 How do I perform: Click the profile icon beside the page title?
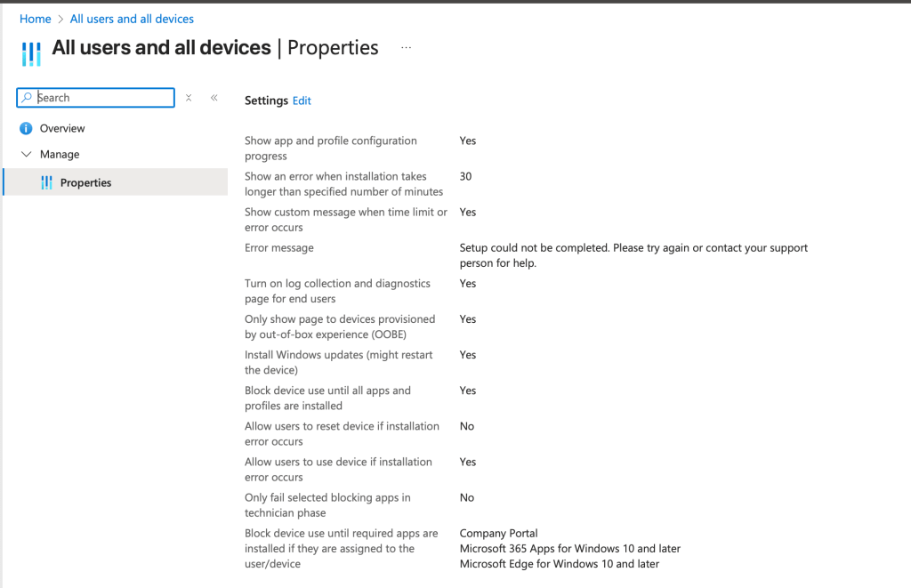(x=31, y=52)
